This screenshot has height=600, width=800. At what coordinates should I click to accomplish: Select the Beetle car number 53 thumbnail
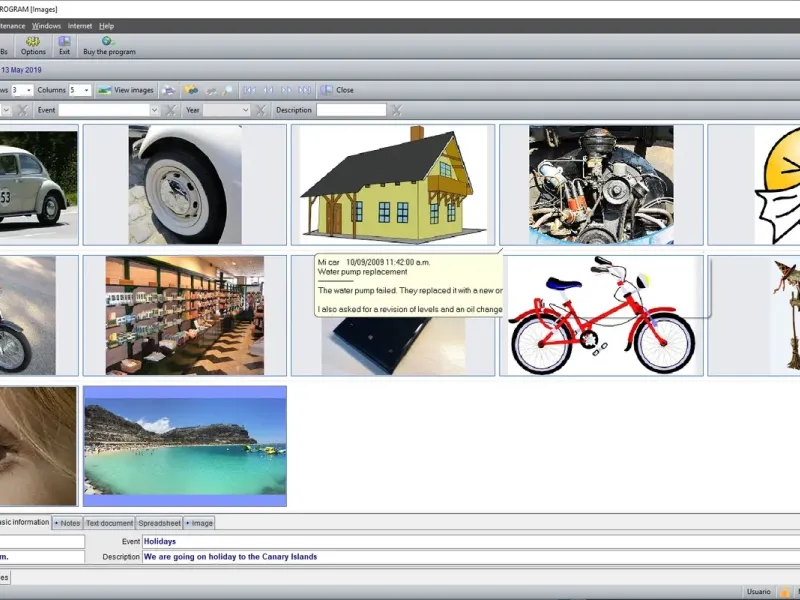39,185
